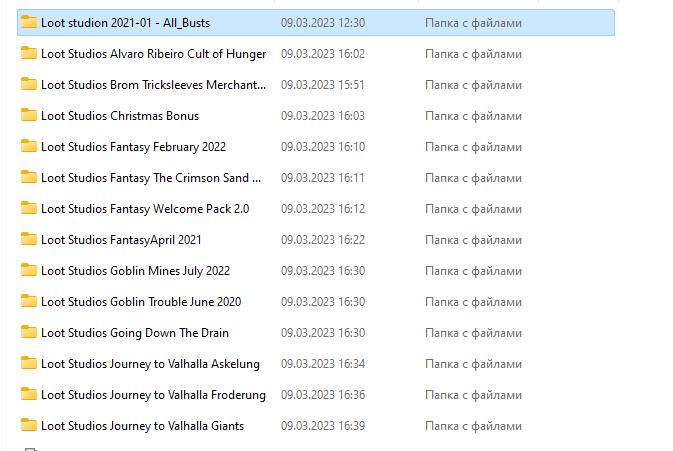Image resolution: width=673 pixels, height=451 pixels.
Task: Select 'Loot Studios Fantasy The Crimson Sand ...' name
Action: pos(151,178)
